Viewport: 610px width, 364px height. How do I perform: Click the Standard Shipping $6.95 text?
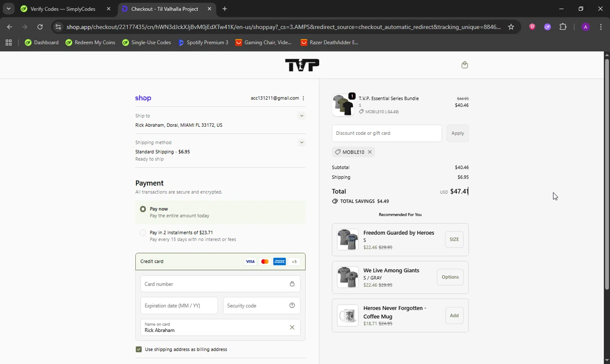point(163,152)
